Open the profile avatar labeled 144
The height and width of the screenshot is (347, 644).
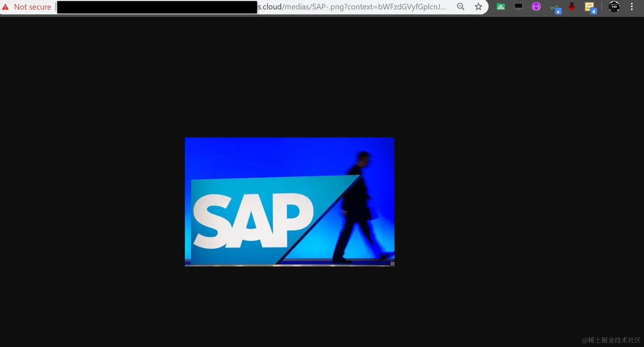(x=614, y=7)
